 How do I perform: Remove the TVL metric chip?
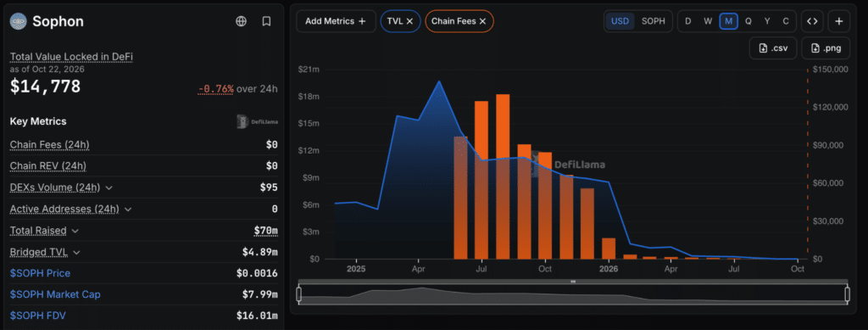click(409, 21)
